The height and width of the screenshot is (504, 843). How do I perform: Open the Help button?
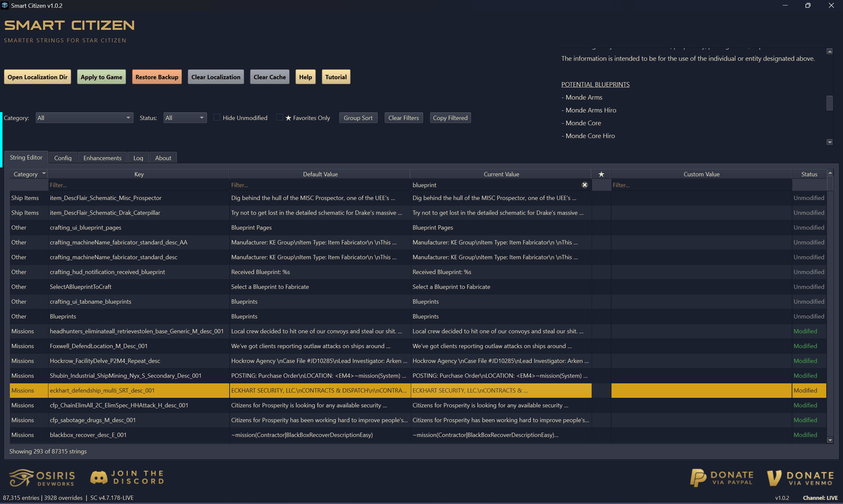(x=305, y=77)
